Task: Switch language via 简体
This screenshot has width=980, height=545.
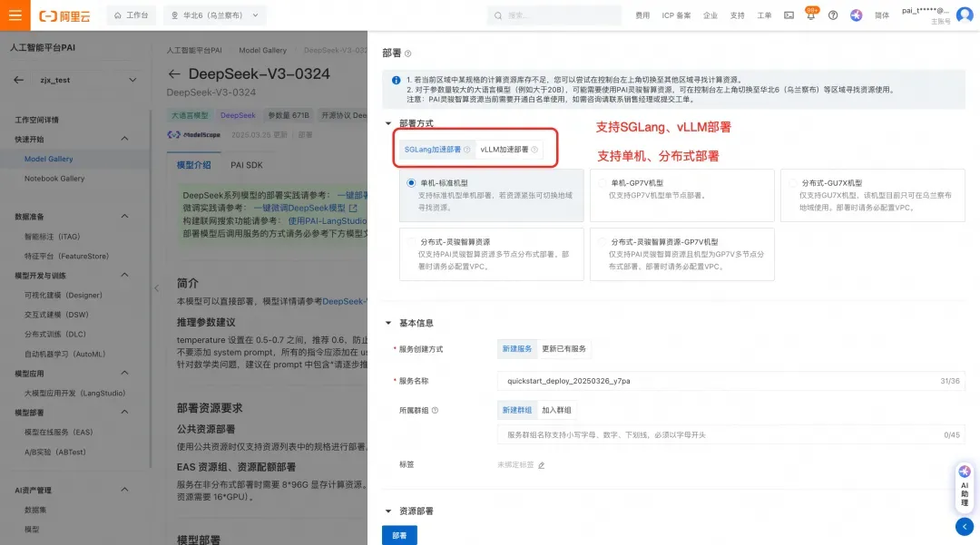Action: (x=882, y=15)
